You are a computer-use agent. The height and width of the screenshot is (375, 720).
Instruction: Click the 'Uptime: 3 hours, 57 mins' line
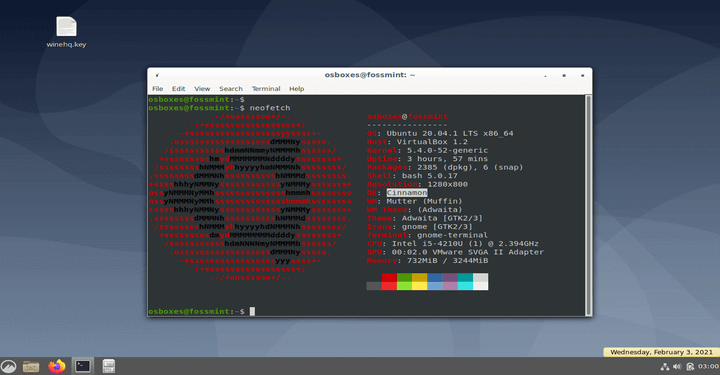click(x=427, y=159)
